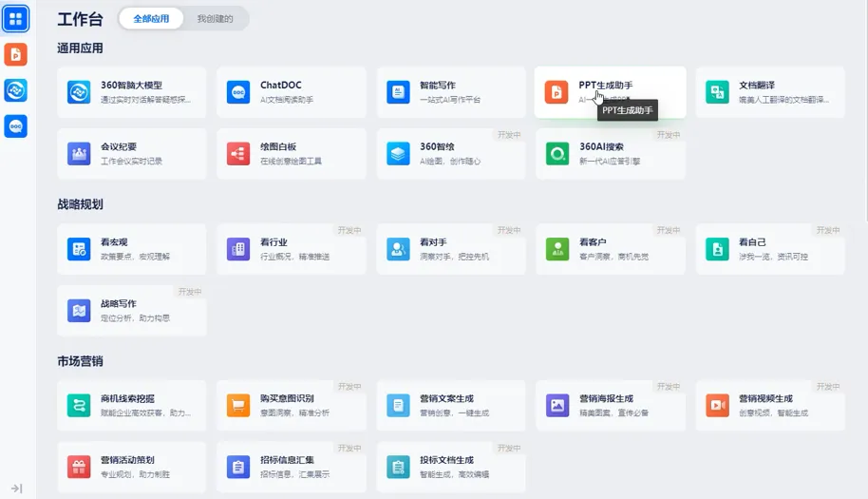Click the 看行业 title text
The image size is (868, 499).
tap(274, 242)
